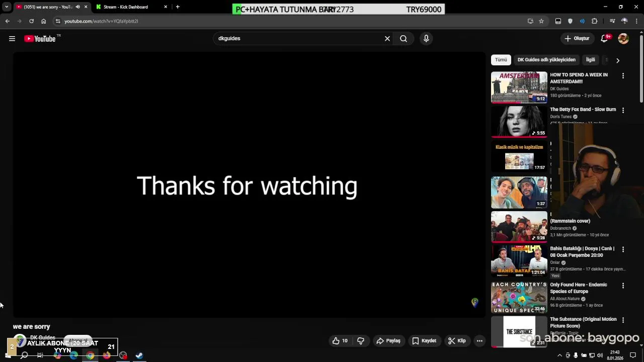Open Amsterdam video thumbnail
The image size is (644, 362).
point(519,87)
